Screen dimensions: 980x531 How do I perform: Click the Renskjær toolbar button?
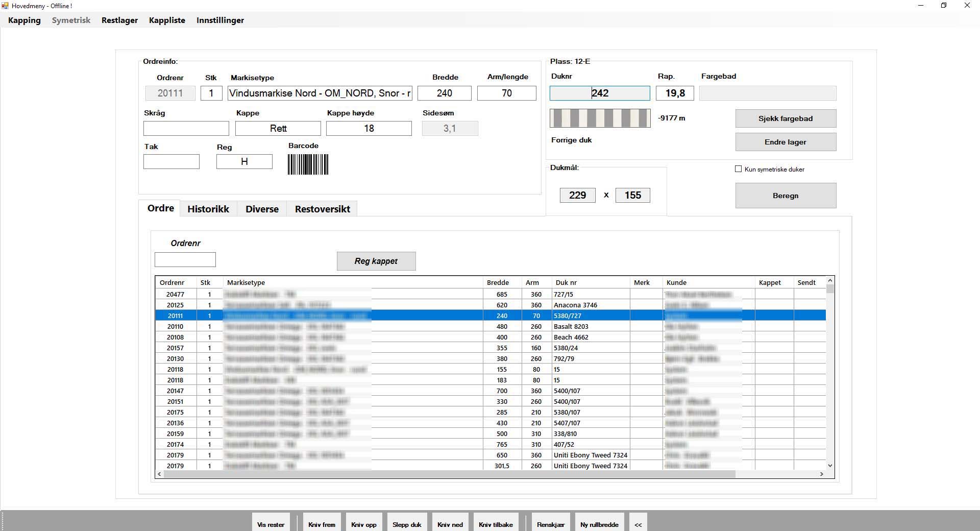[x=550, y=524]
